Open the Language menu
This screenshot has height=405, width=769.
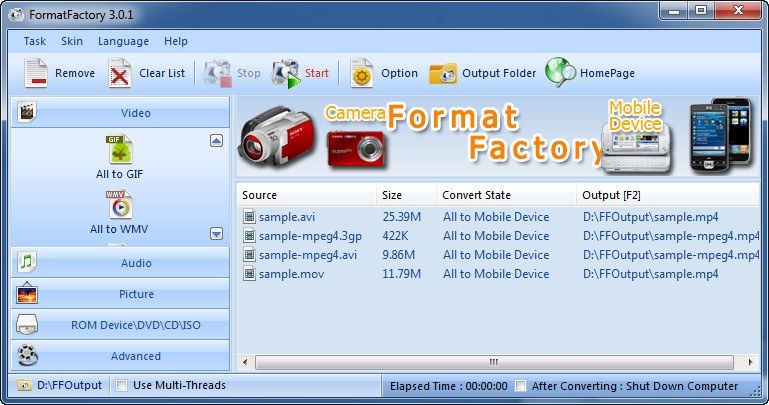[123, 42]
